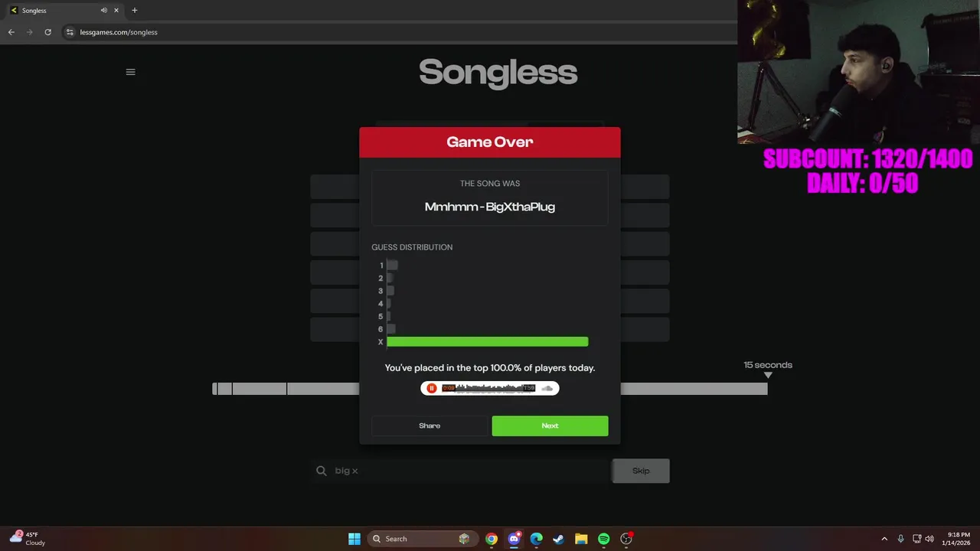Click the microphone tray icon
Image resolution: width=980 pixels, height=551 pixels.
[900, 539]
